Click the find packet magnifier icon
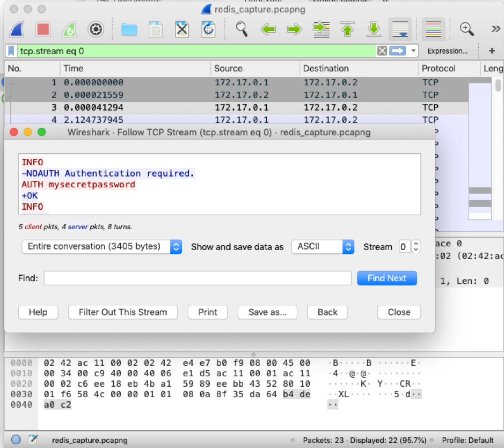Viewport: 504px width, 448px height. click(x=242, y=29)
